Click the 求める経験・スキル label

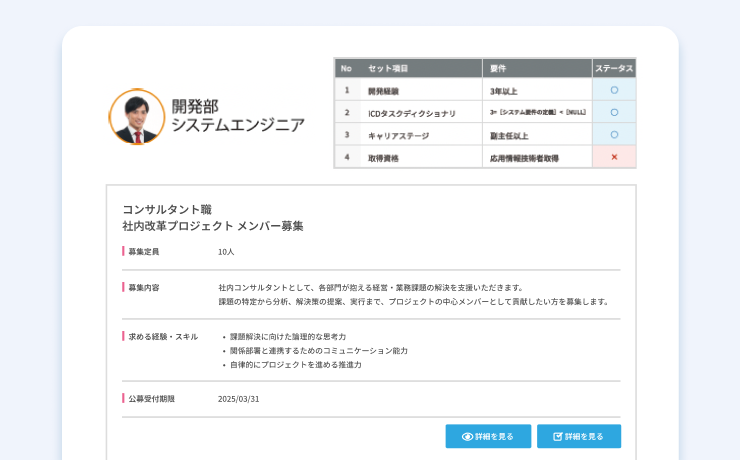pyautogui.click(x=163, y=336)
